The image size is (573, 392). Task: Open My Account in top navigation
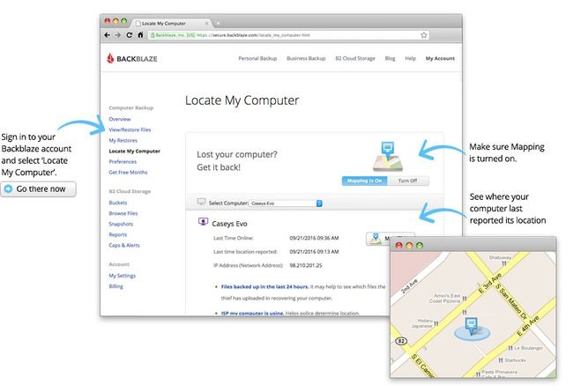coord(440,58)
